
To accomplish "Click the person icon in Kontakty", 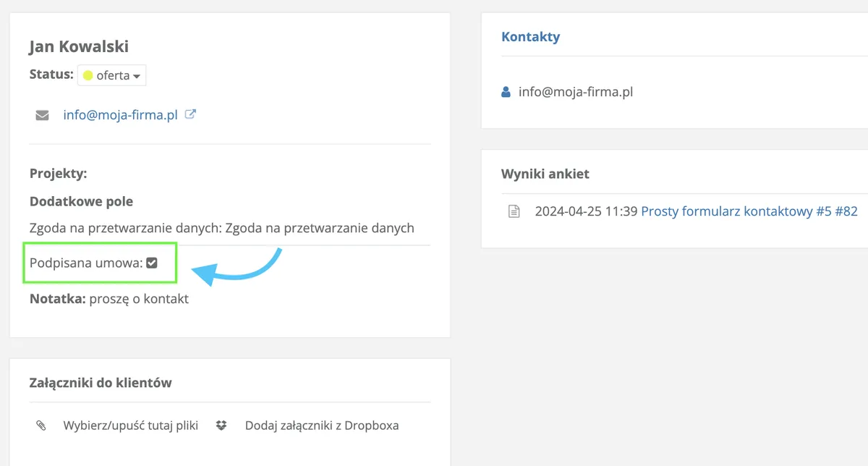I will click(x=506, y=92).
